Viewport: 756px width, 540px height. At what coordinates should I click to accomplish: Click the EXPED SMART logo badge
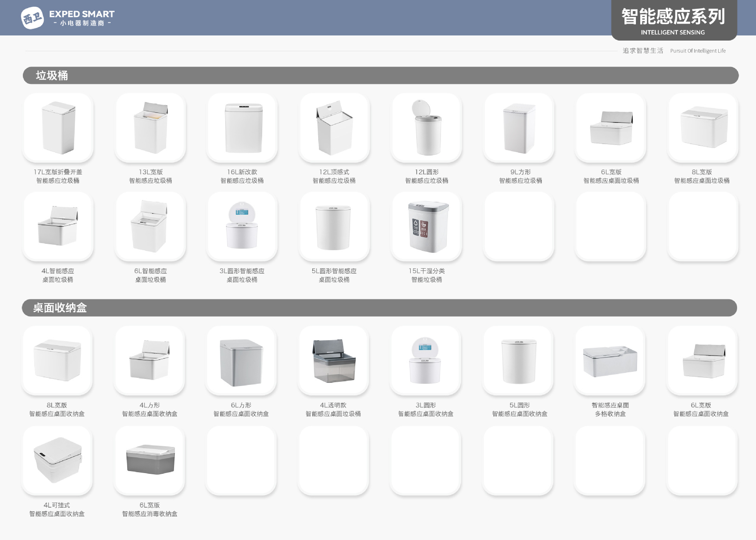[x=32, y=18]
